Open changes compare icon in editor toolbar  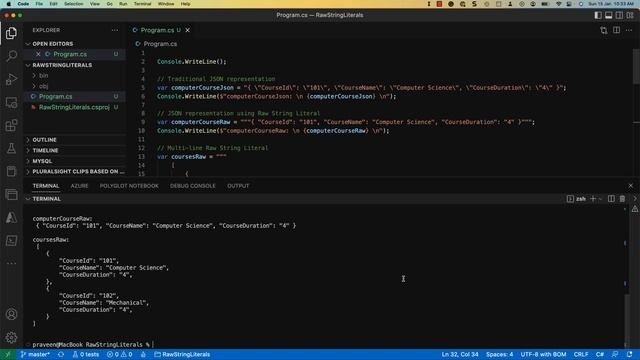[604, 30]
